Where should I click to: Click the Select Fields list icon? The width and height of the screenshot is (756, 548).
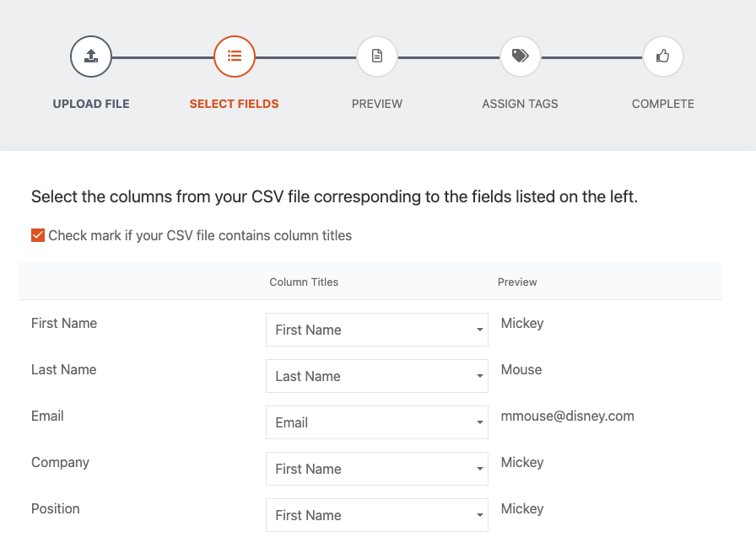coord(235,56)
